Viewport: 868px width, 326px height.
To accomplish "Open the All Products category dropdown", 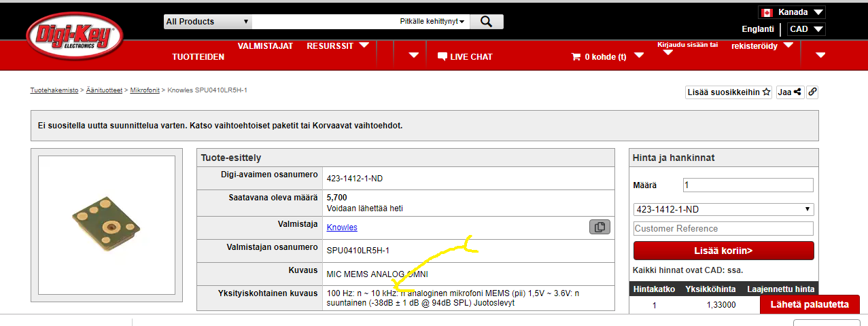I will pos(208,22).
